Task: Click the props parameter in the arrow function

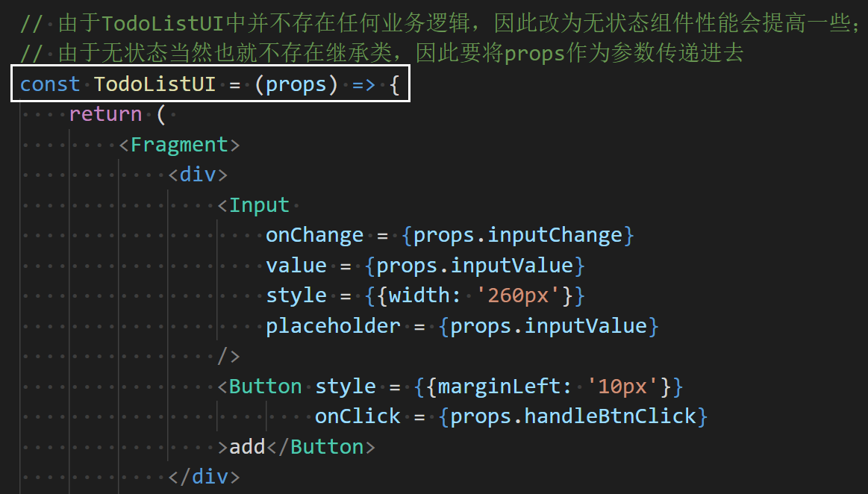Action: 296,84
